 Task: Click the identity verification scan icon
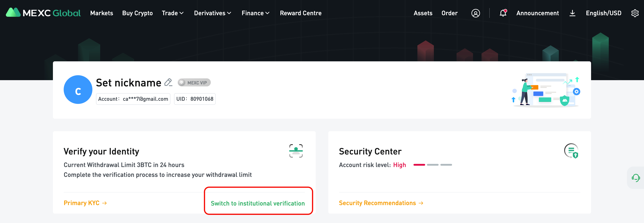click(296, 151)
